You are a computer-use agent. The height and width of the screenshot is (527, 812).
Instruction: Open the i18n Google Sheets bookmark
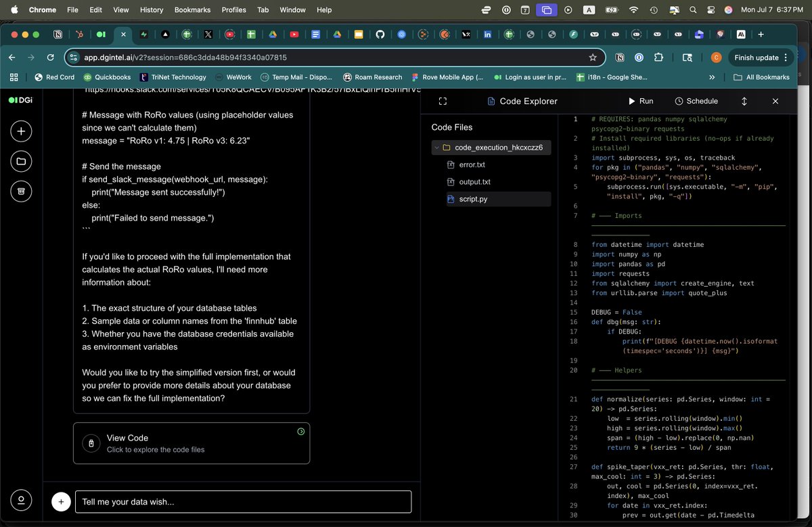point(612,77)
